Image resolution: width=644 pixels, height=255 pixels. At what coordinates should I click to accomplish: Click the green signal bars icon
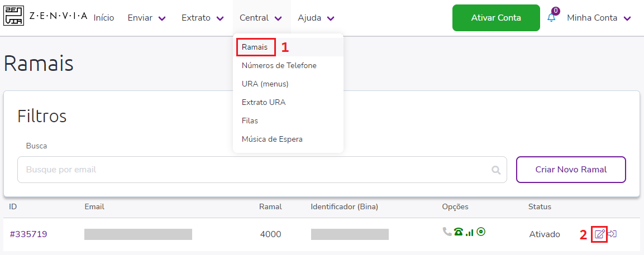(469, 233)
